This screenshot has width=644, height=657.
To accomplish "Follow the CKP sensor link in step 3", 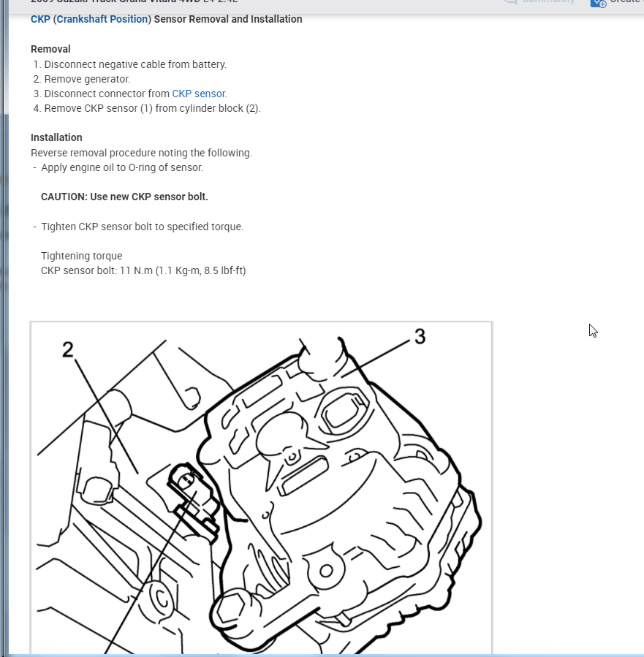I will point(199,94).
